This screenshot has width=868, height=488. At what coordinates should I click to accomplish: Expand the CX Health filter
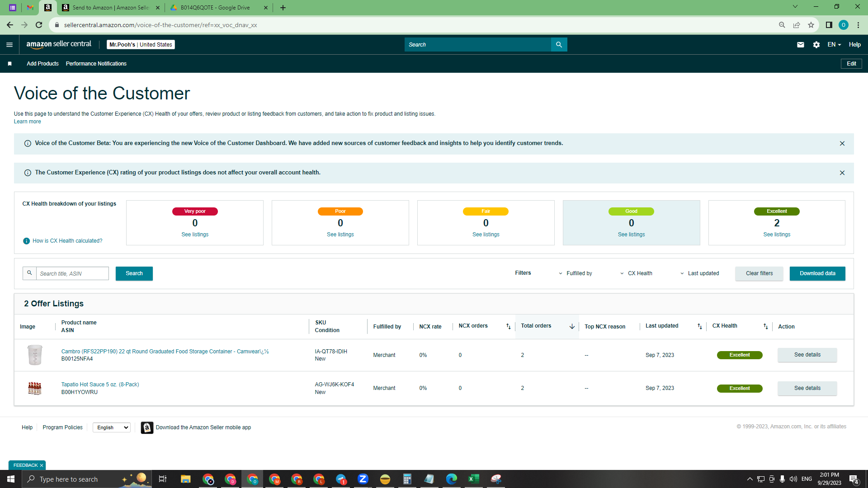coord(636,274)
